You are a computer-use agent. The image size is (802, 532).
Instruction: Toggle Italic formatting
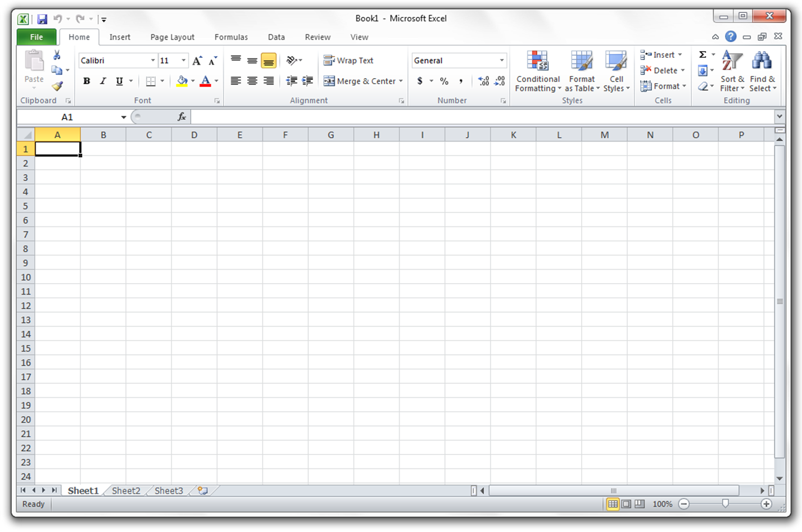(103, 81)
